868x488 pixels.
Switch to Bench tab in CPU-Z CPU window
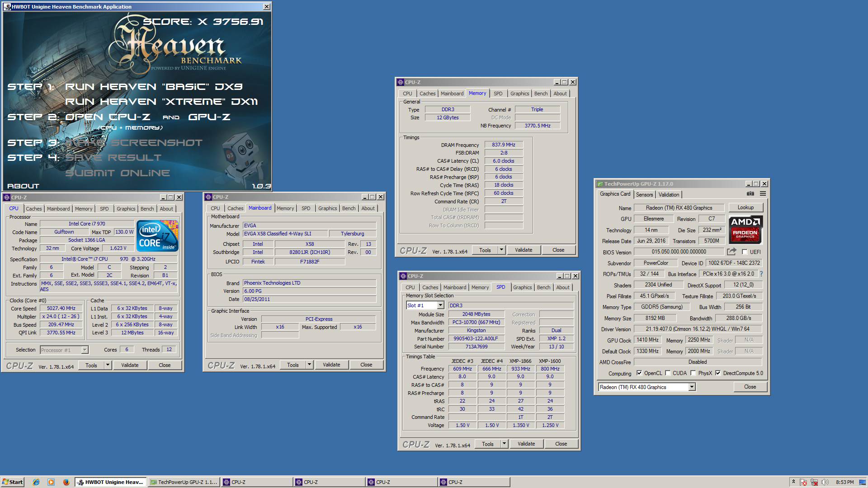coord(147,209)
